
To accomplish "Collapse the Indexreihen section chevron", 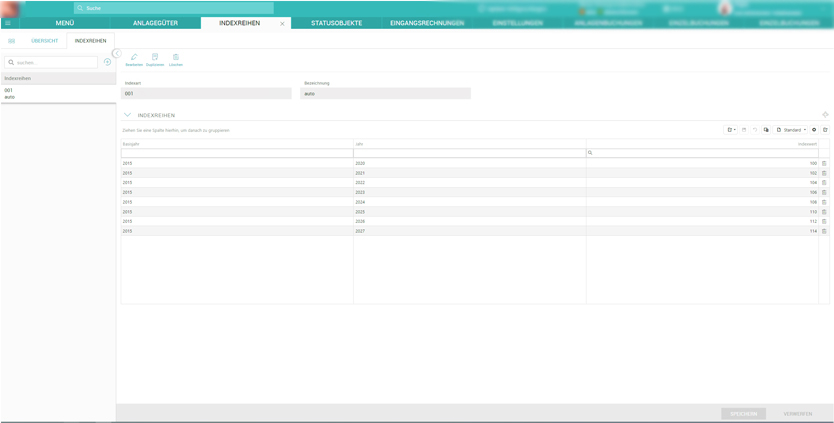I will (127, 115).
